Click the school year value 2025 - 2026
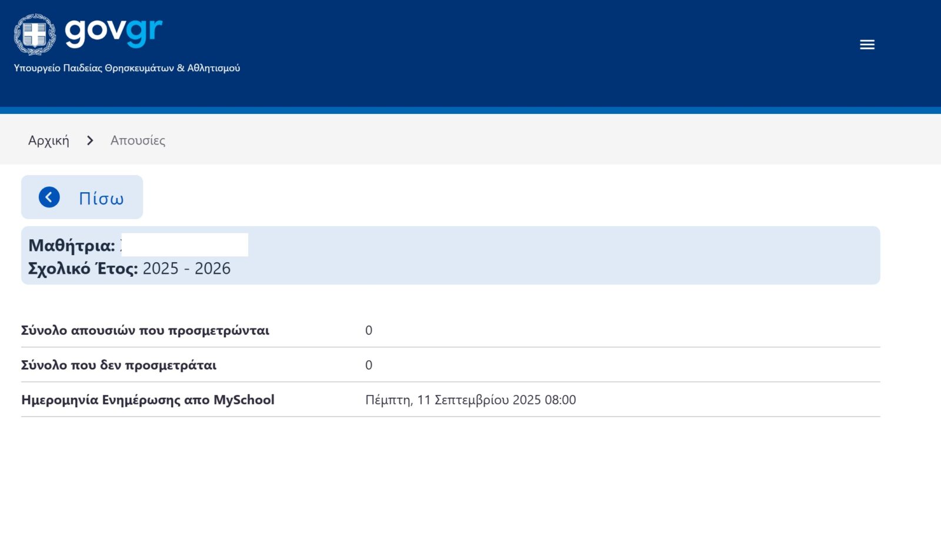 point(186,269)
